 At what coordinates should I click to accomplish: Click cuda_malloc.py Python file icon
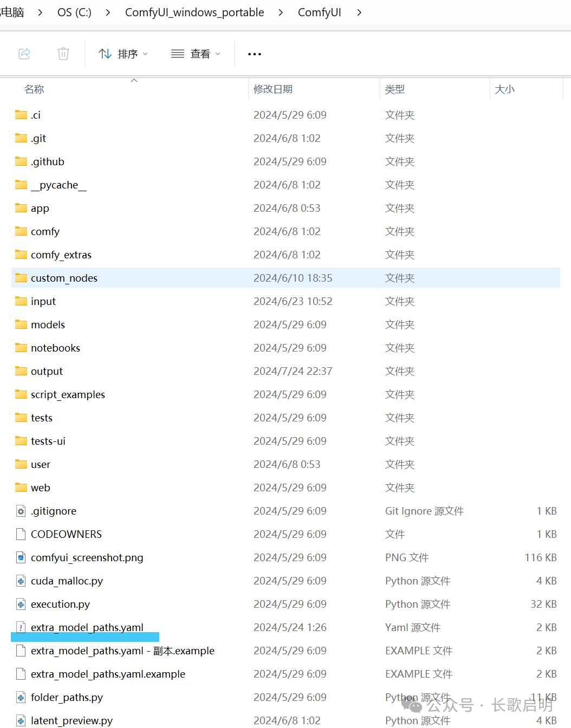[21, 581]
